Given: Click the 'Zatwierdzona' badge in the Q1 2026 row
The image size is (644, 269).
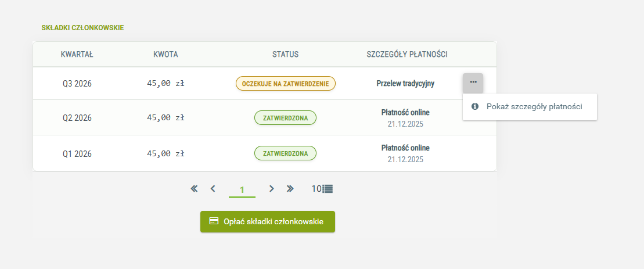Looking at the screenshot, I should pyautogui.click(x=285, y=154).
